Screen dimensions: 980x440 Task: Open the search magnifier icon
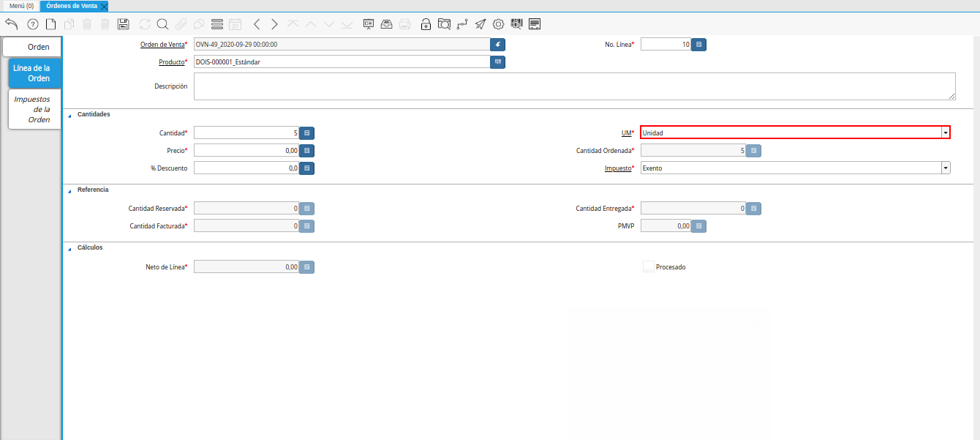tap(162, 24)
